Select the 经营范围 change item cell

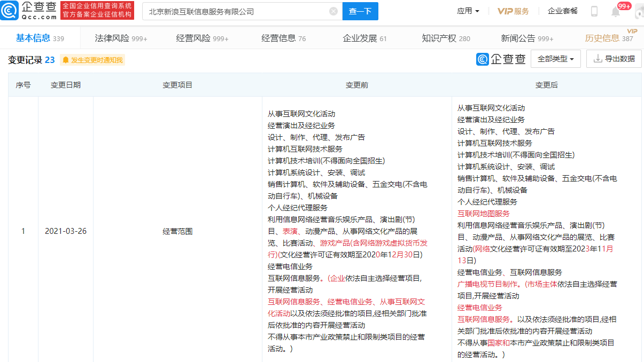(x=177, y=231)
